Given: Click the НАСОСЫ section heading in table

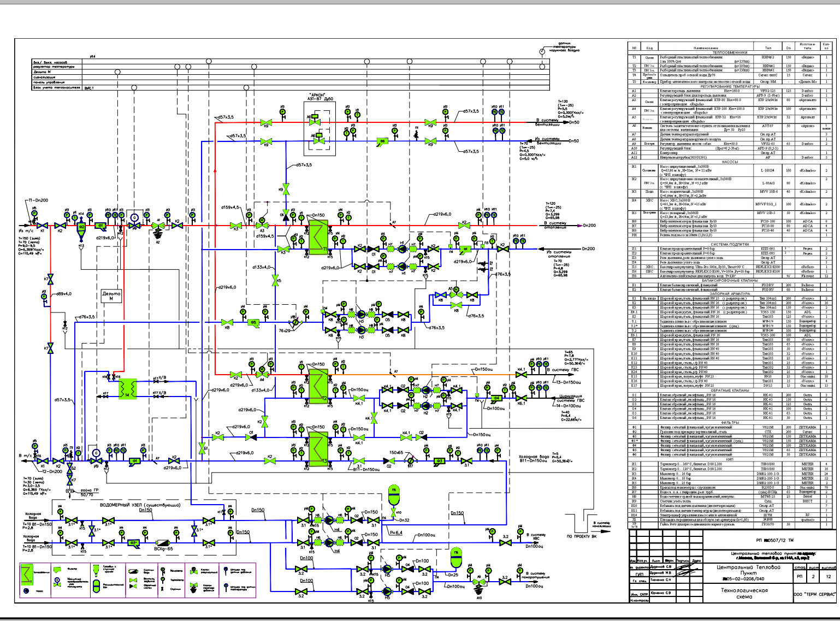Looking at the screenshot, I should click(730, 162).
